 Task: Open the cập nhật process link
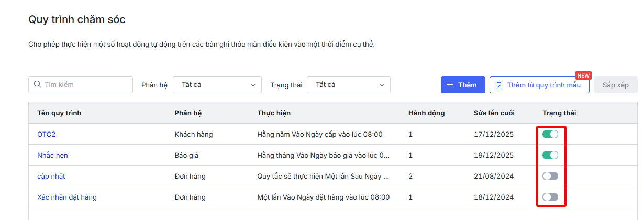pyautogui.click(x=51, y=176)
